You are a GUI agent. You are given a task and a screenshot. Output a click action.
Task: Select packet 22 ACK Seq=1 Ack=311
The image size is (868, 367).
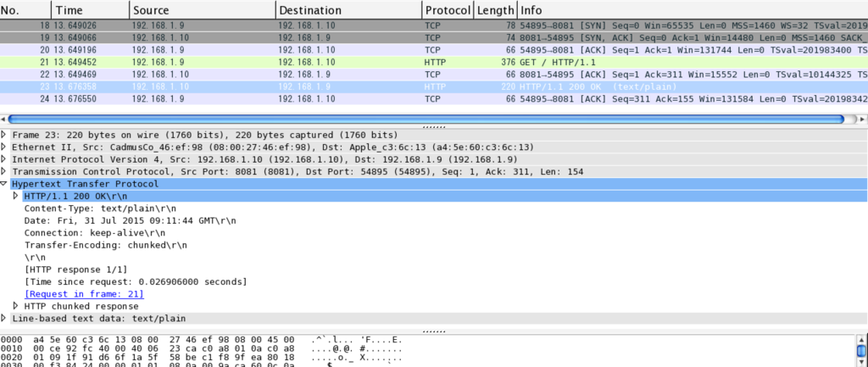(434, 75)
